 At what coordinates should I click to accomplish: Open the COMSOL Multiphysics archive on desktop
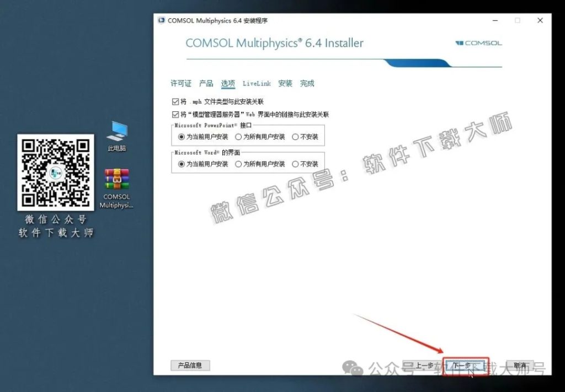coord(116,179)
